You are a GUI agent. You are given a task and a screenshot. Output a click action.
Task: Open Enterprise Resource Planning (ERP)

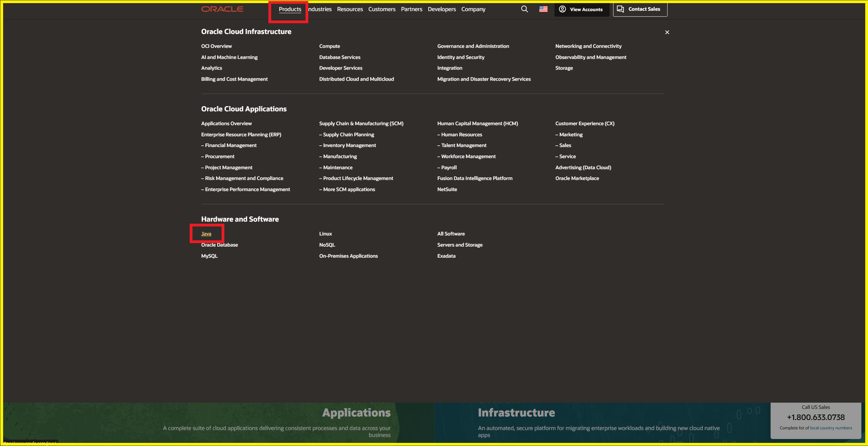pos(241,135)
